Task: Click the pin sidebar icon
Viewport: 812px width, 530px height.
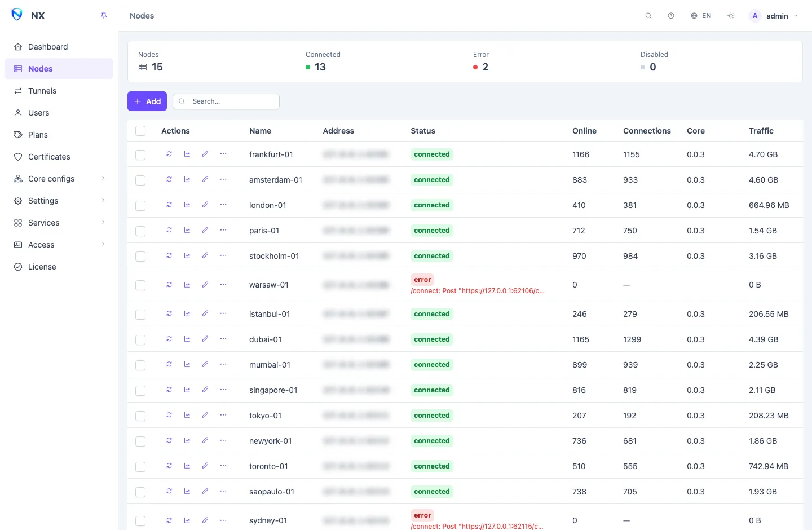Action: [104, 16]
